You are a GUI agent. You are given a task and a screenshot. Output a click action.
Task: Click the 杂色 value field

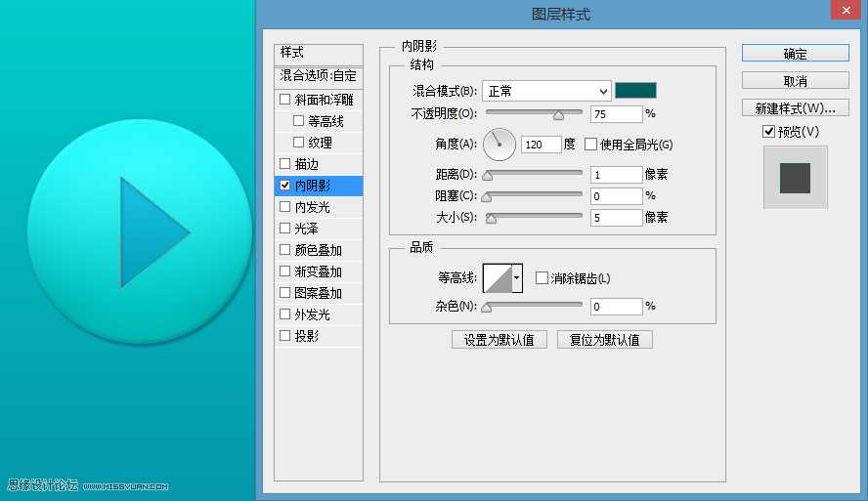click(x=616, y=307)
